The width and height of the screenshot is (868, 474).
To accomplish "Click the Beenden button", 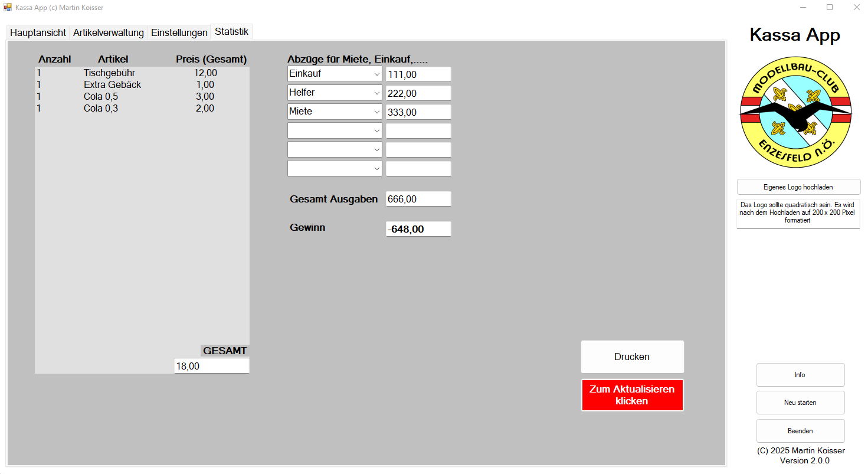I will coord(800,431).
